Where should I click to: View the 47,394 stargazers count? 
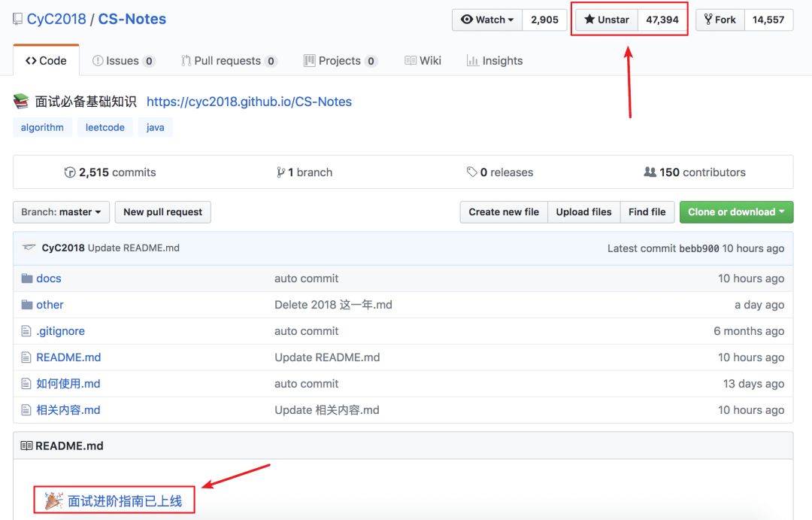[662, 20]
